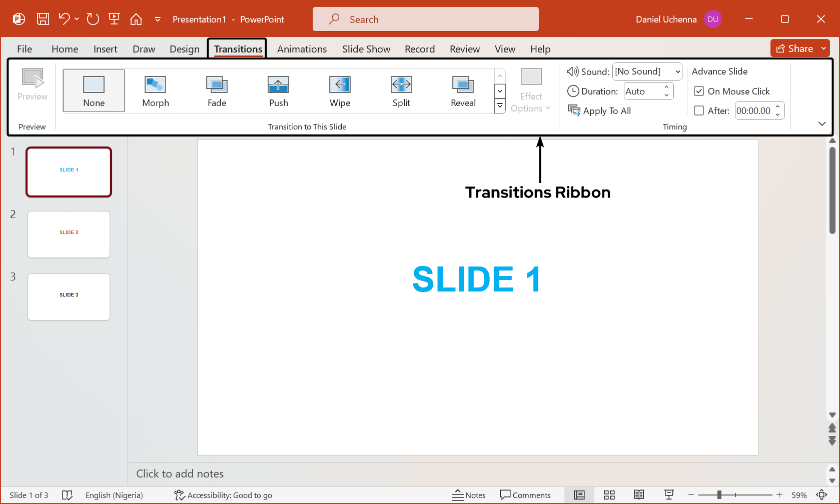The height and width of the screenshot is (504, 840).
Task: Select the Push transition
Action: tap(278, 90)
